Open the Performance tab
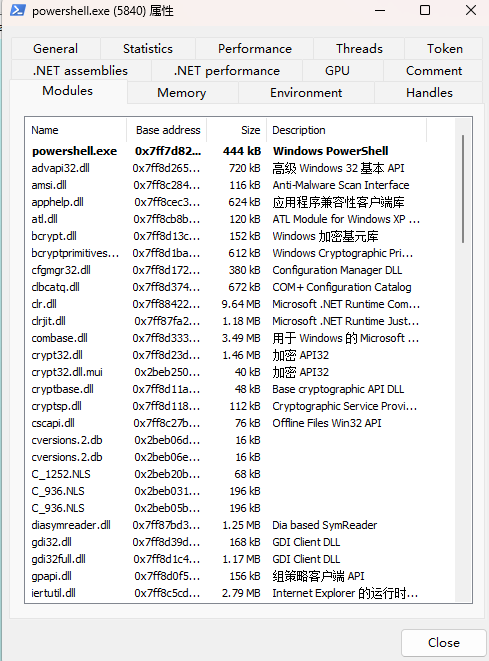This screenshot has height=661, width=489. (x=255, y=48)
